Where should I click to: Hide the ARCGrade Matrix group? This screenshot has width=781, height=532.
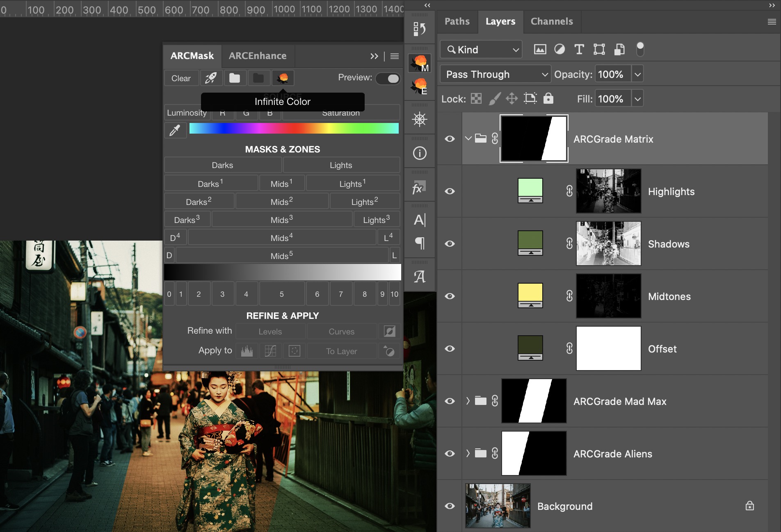(450, 139)
